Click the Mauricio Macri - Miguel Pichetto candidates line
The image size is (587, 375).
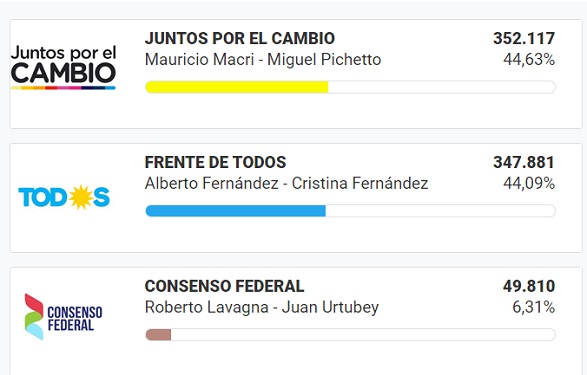pos(263,60)
